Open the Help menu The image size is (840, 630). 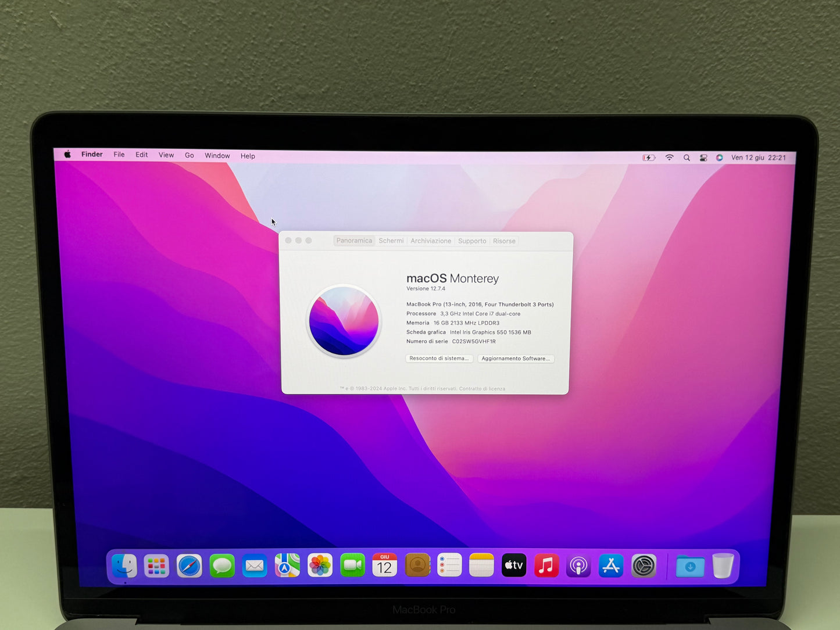pyautogui.click(x=248, y=156)
